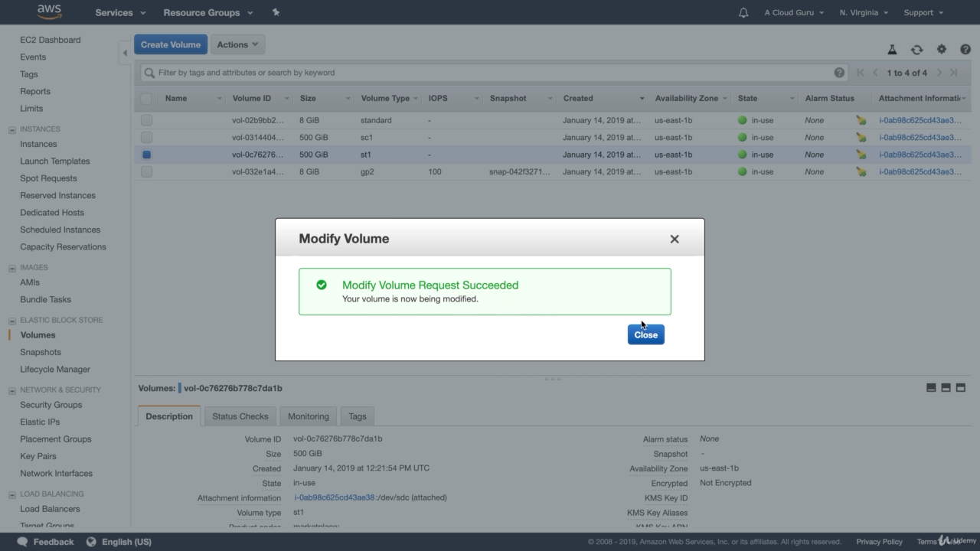Refresh the volumes list
Screen dimensions: 980x551
pos(916,49)
